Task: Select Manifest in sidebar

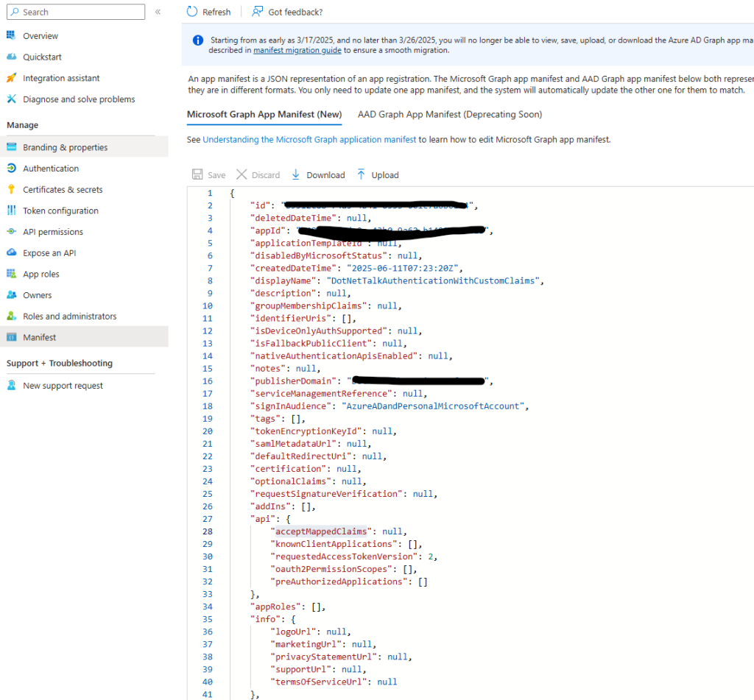Action: (x=84, y=338)
